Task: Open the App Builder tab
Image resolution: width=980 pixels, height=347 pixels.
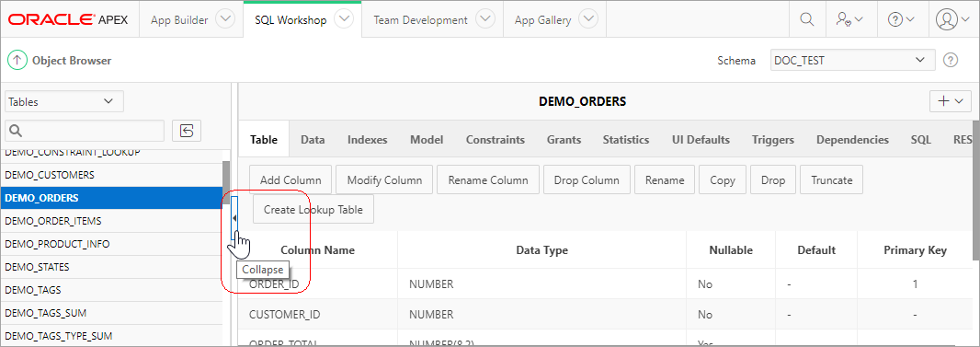Action: pyautogui.click(x=179, y=20)
